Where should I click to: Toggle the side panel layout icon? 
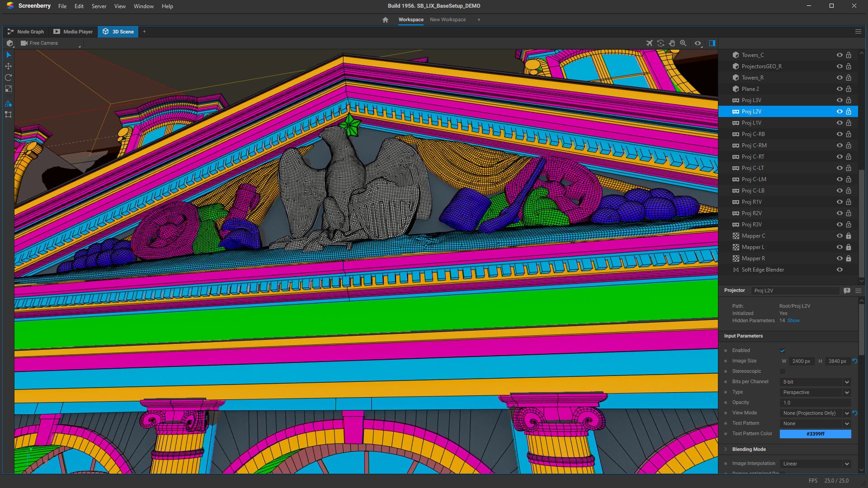(x=712, y=43)
